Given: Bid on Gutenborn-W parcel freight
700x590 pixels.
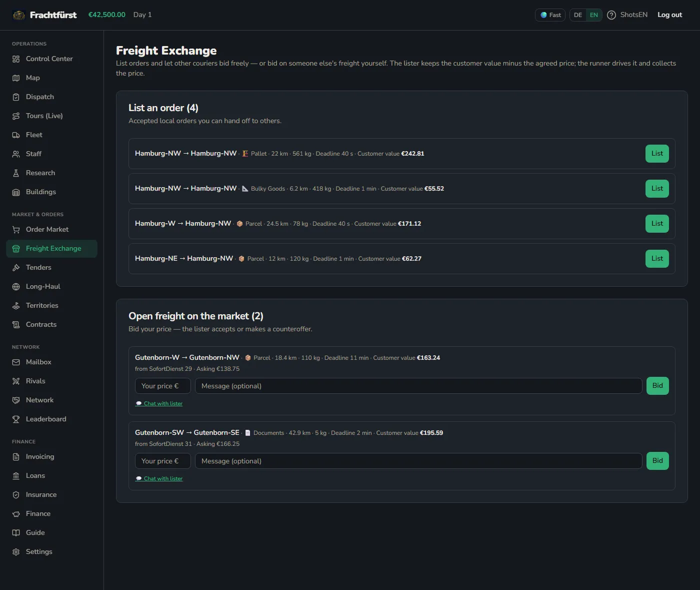Looking at the screenshot, I should point(657,386).
